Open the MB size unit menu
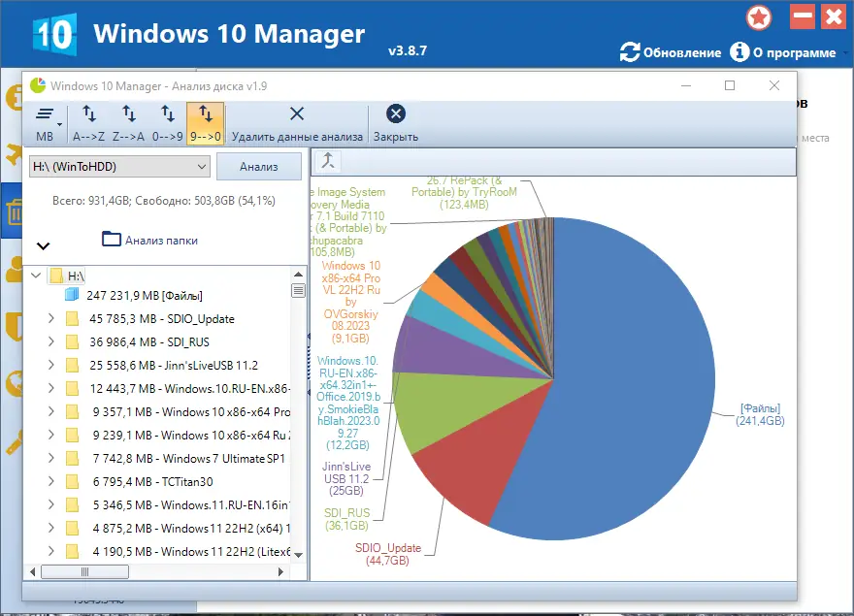The width and height of the screenshot is (854, 616). (48, 124)
